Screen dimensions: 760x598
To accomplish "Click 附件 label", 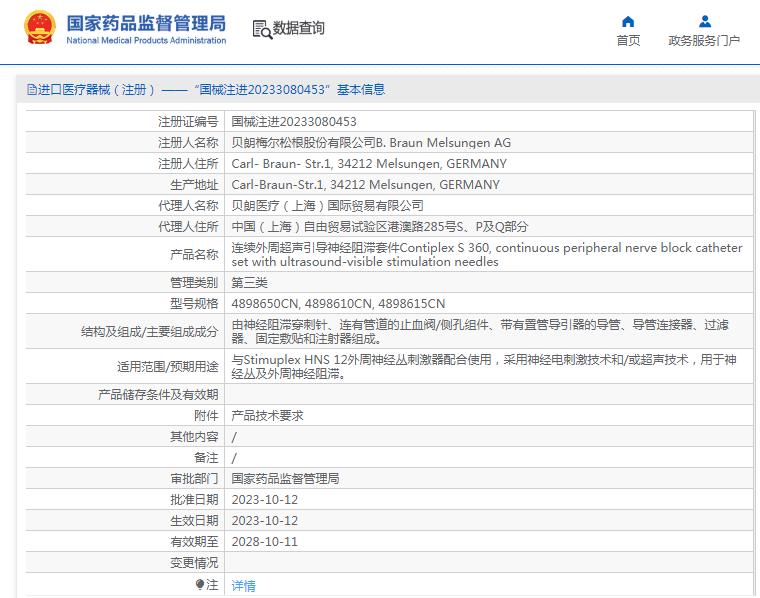I will [206, 415].
